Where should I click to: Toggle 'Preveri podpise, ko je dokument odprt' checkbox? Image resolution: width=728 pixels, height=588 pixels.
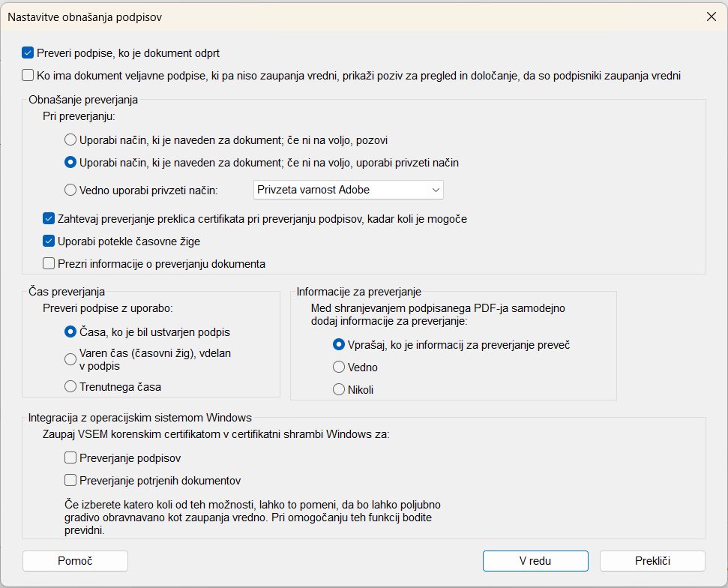point(28,53)
